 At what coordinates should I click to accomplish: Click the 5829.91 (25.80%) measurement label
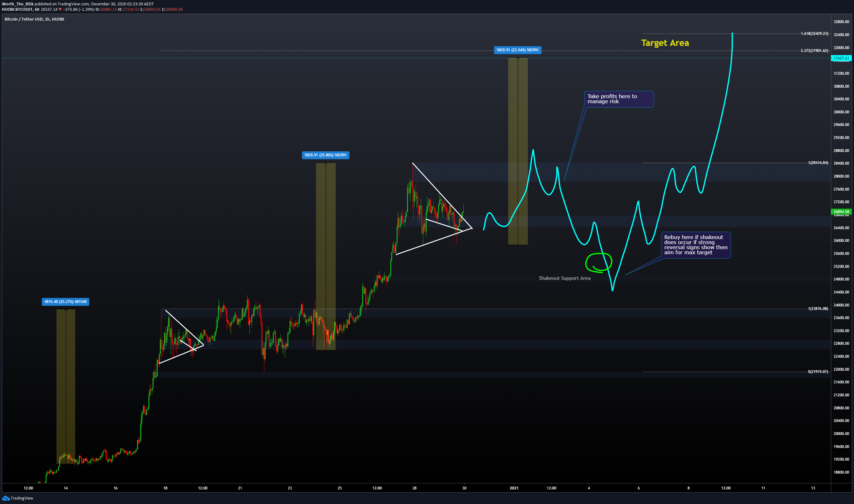coord(326,155)
